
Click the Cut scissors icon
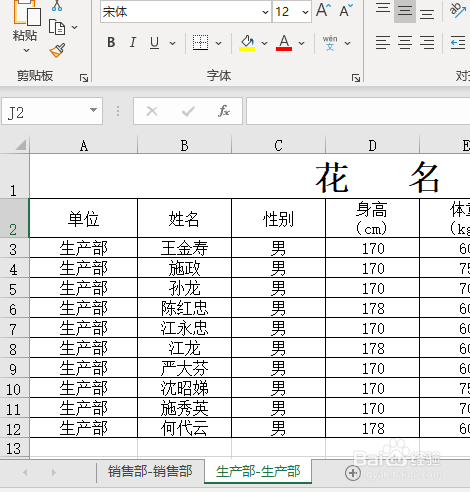click(x=57, y=6)
